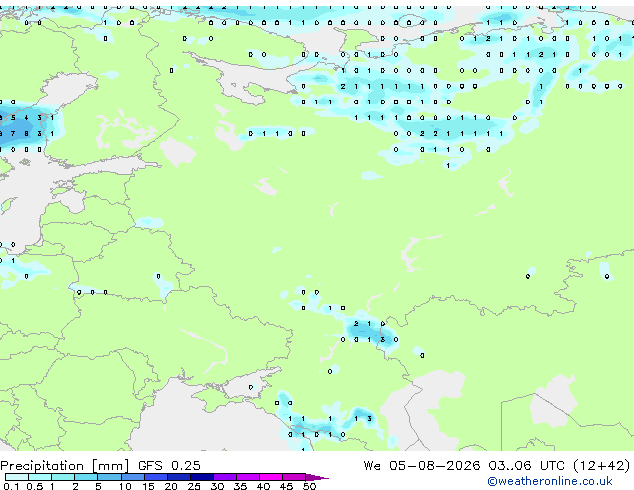Viewport: 634px width, 490px height.
Task: Click the 10–15 mm legend swatch
Action: [132, 477]
